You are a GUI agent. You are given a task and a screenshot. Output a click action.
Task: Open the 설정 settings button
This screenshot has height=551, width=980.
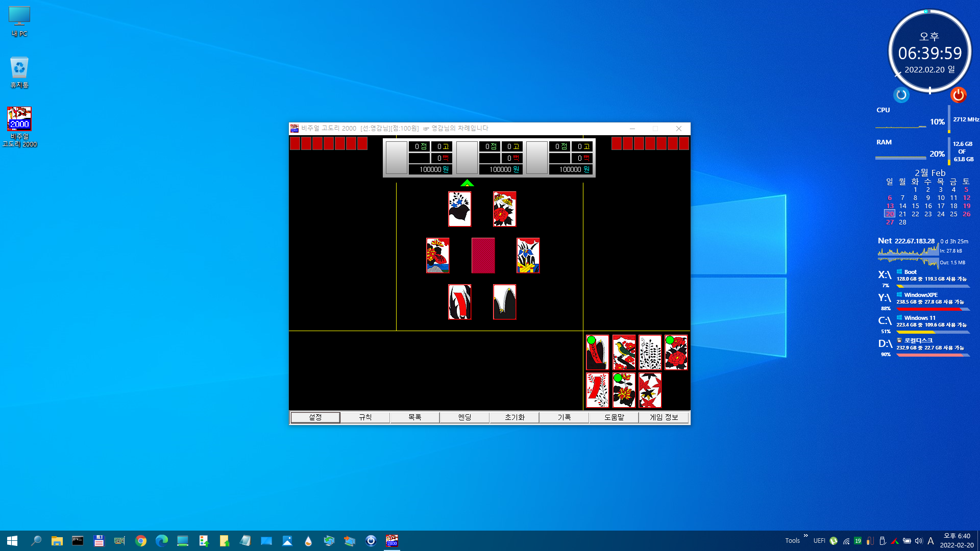315,417
